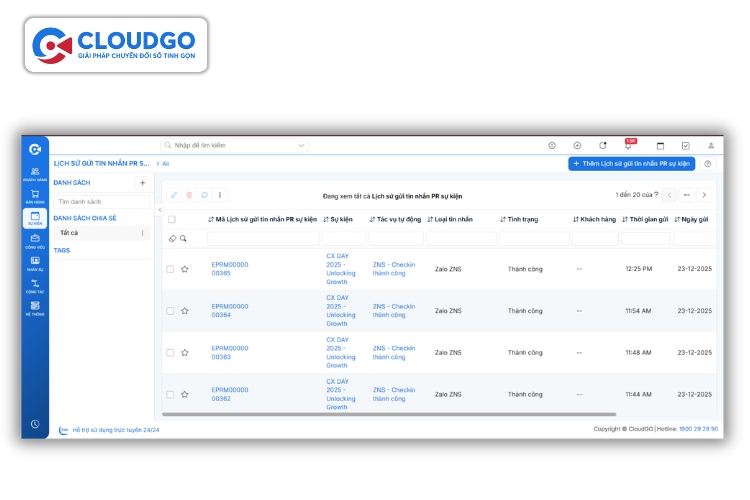Click Thêm Lịch sử gửi tin nhắn button
Viewport: 750px width, 500px height.
coord(631,163)
